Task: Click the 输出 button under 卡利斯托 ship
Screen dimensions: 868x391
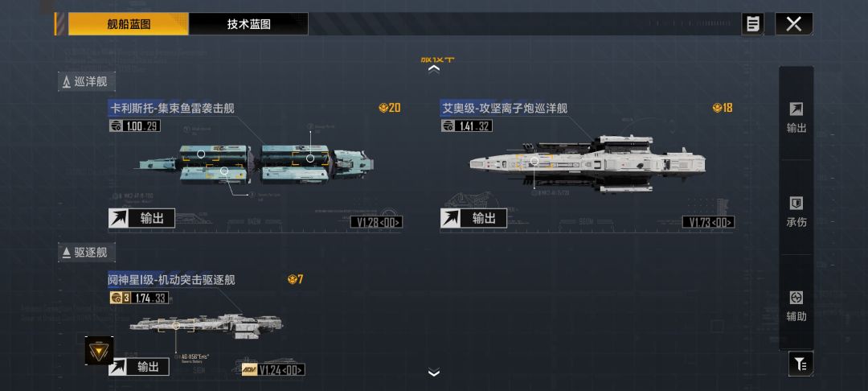Action: click(141, 218)
